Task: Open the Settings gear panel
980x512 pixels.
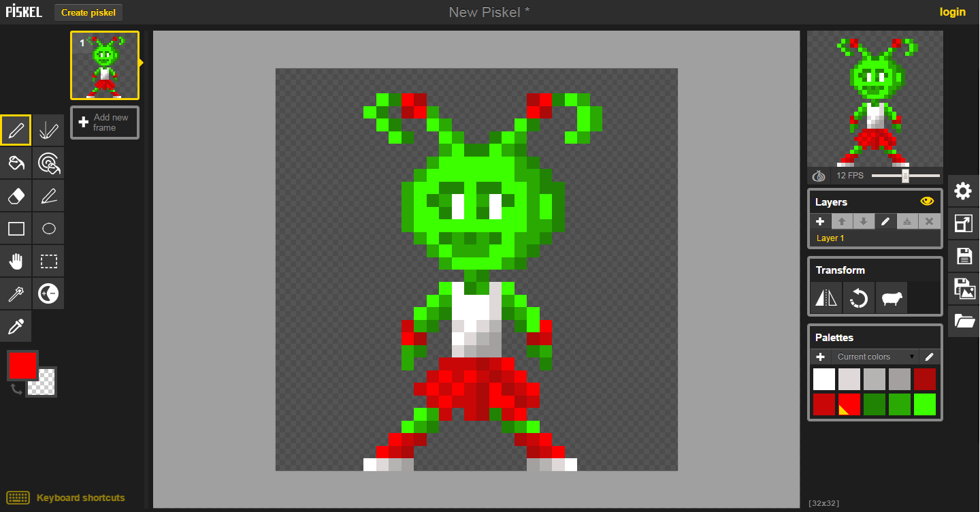Action: [963, 191]
